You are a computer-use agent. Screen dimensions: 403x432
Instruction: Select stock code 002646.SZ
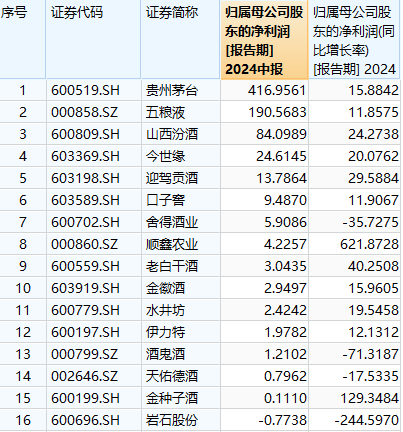pyautogui.click(x=85, y=376)
